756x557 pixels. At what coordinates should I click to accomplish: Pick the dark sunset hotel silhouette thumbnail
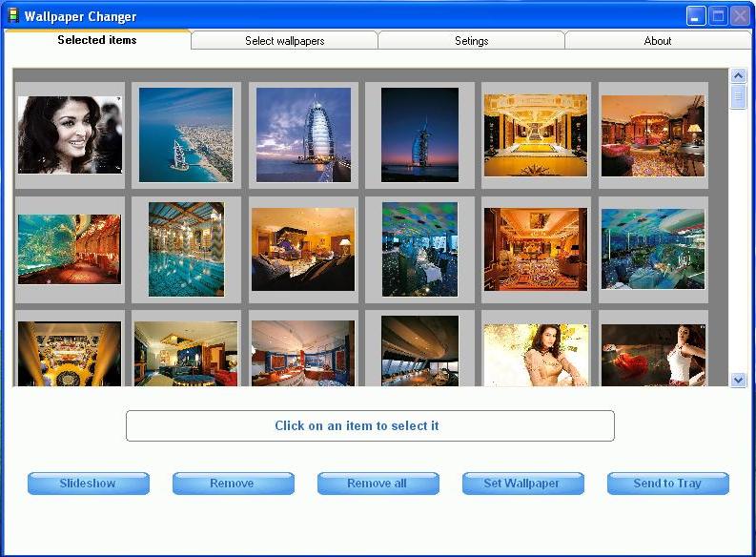coord(419,134)
